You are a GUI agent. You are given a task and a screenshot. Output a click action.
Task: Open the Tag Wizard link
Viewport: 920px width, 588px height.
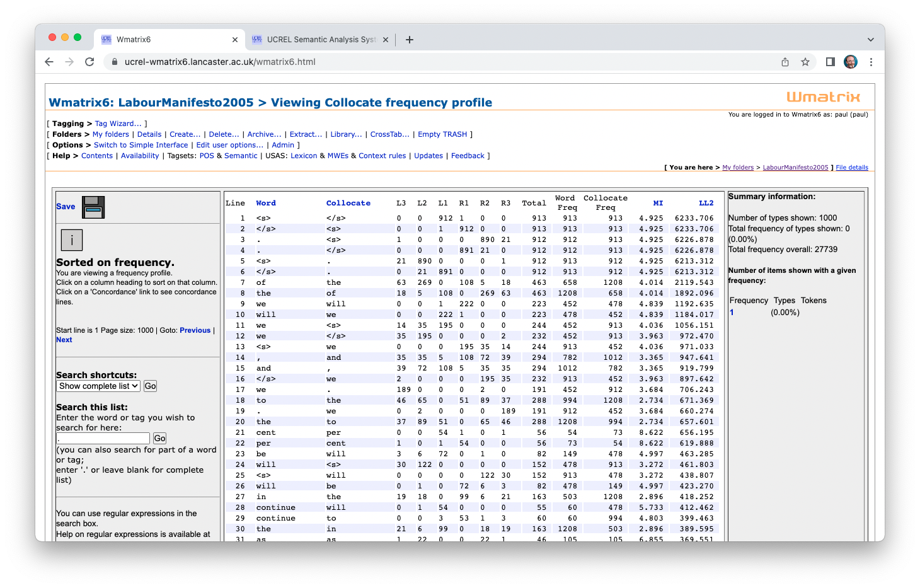[118, 124]
